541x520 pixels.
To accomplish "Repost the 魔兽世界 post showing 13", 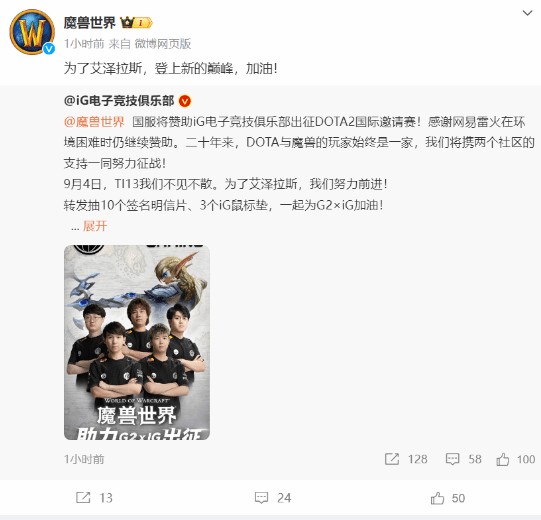I will point(94,498).
